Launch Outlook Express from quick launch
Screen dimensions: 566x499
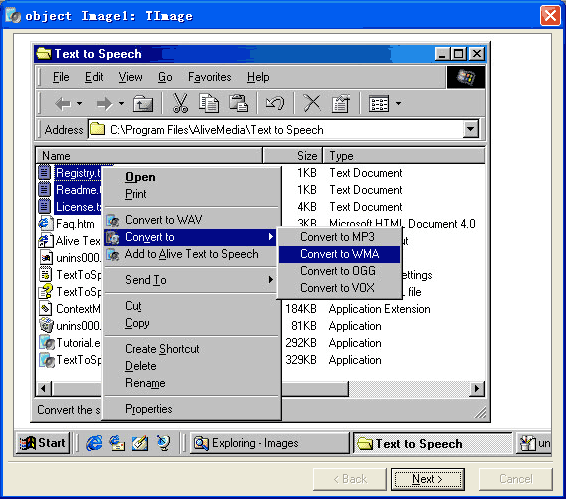117,443
